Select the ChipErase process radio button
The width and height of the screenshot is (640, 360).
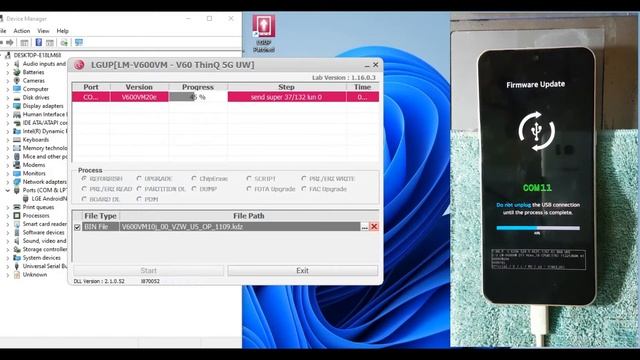pyautogui.click(x=194, y=179)
